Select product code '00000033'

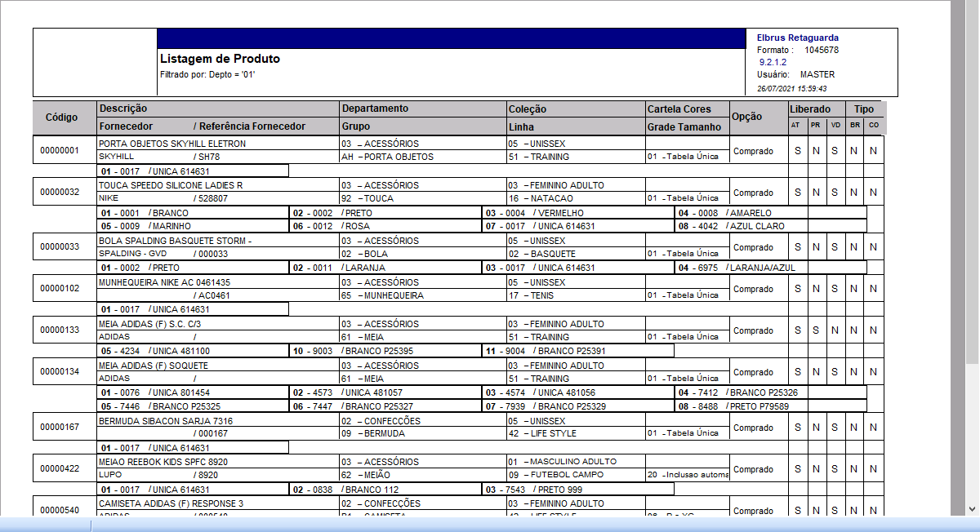[60, 247]
